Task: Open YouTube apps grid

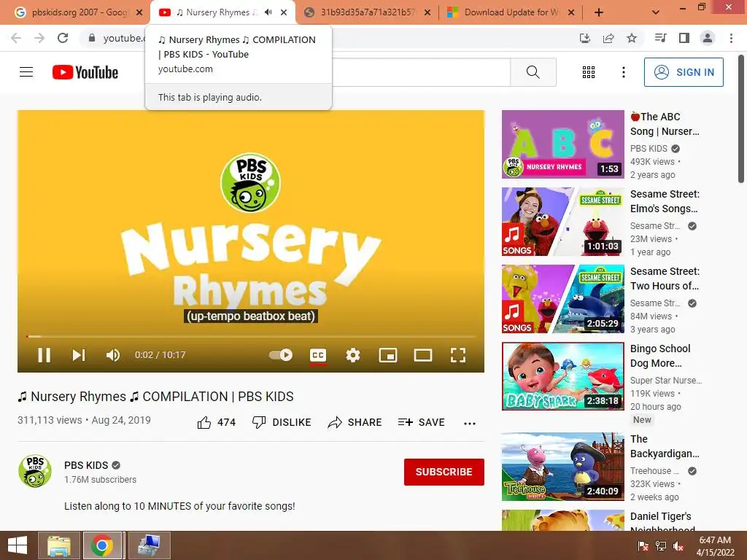Action: pyautogui.click(x=589, y=72)
